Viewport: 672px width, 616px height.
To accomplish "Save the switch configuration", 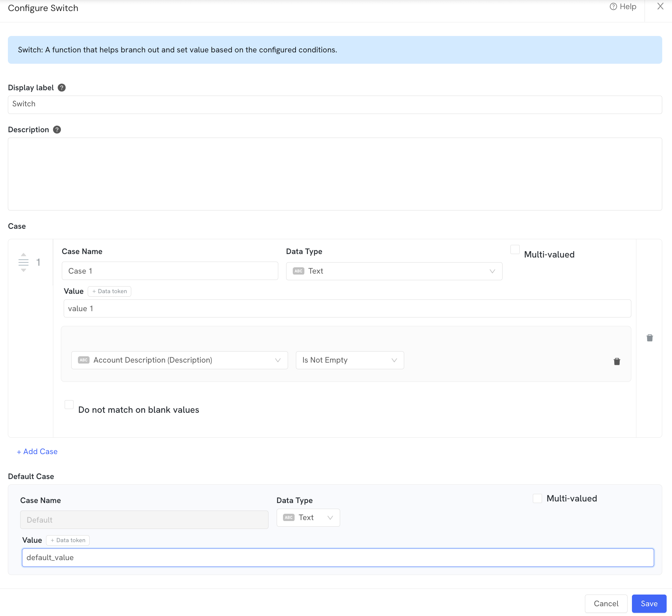I will [x=649, y=604].
